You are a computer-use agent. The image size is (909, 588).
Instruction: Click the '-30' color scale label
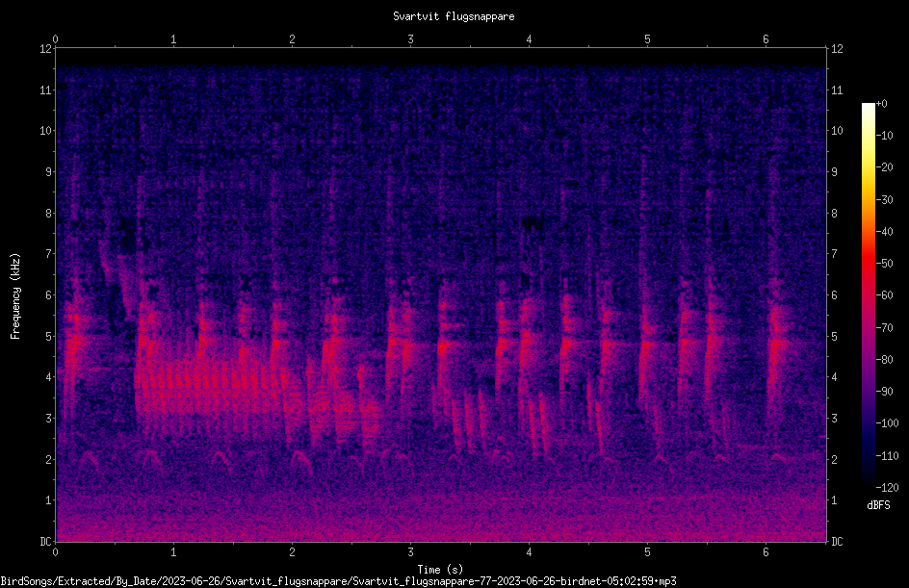[x=884, y=200]
